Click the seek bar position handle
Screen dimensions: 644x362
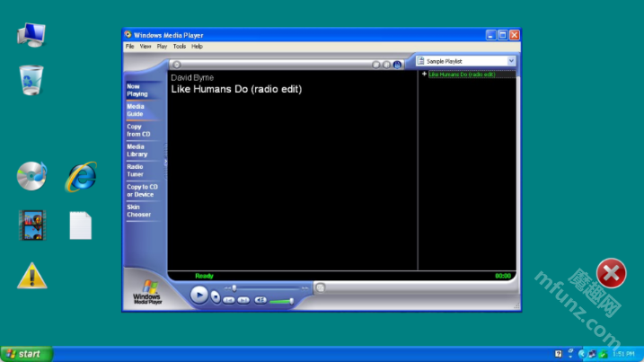click(234, 287)
